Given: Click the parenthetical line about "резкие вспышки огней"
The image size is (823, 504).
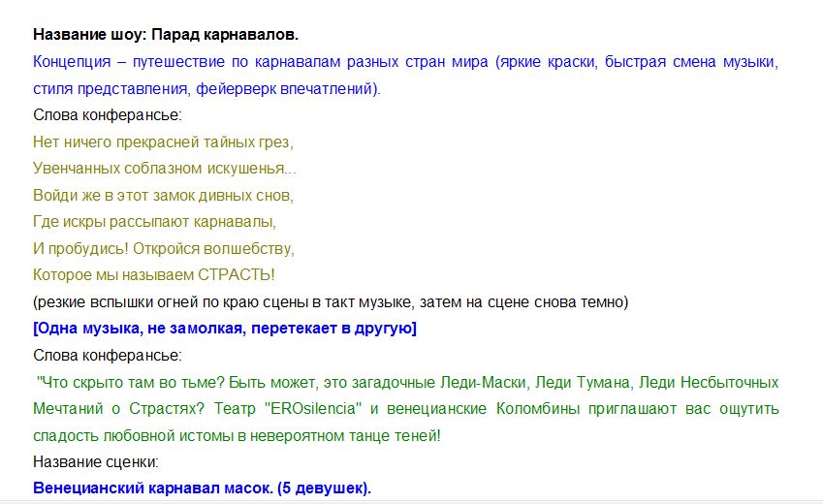Looking at the screenshot, I should (330, 301).
